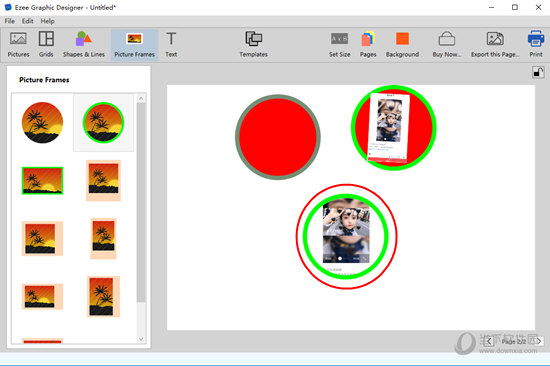Choose the narrow tall peach frame in third row
Screen dimensions: 550x366
click(103, 239)
